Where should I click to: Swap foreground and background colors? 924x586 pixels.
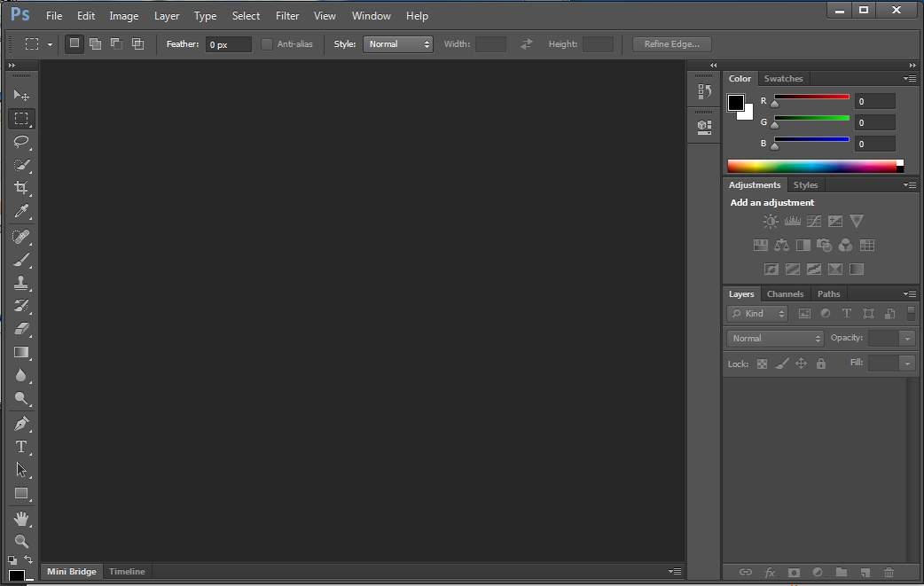[x=28, y=559]
